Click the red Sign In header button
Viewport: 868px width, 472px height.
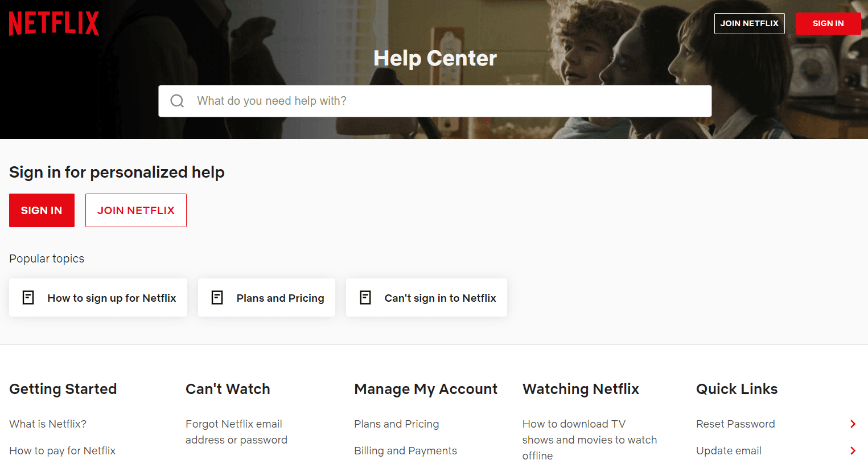(828, 23)
